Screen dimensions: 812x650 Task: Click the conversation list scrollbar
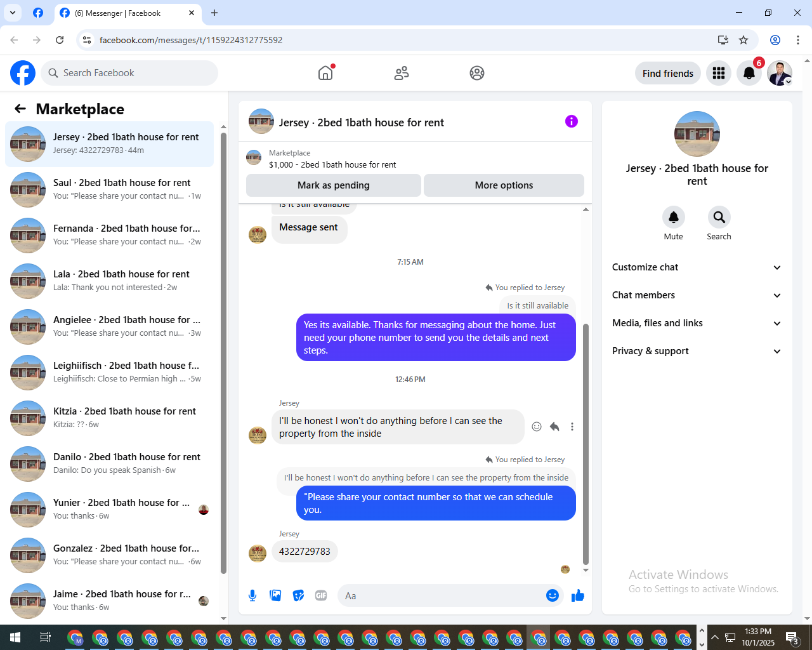[223, 352]
